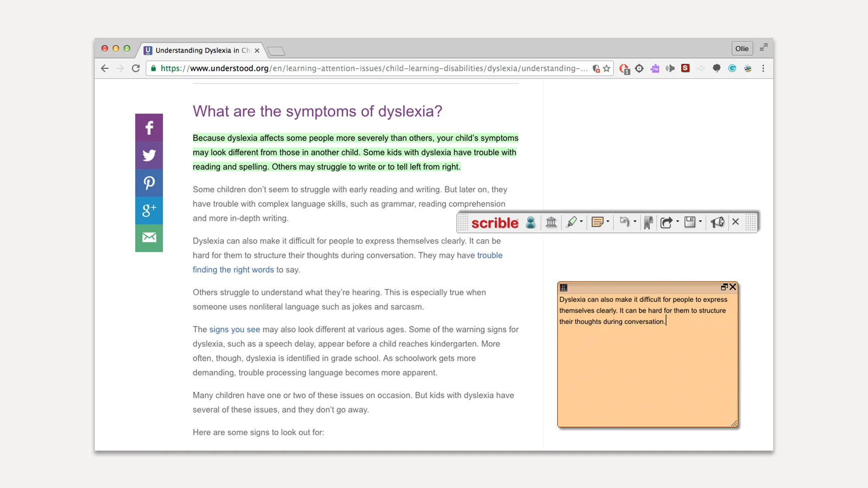
Task: Click the 'Here are some signs to look out for:' text
Action: point(258,432)
